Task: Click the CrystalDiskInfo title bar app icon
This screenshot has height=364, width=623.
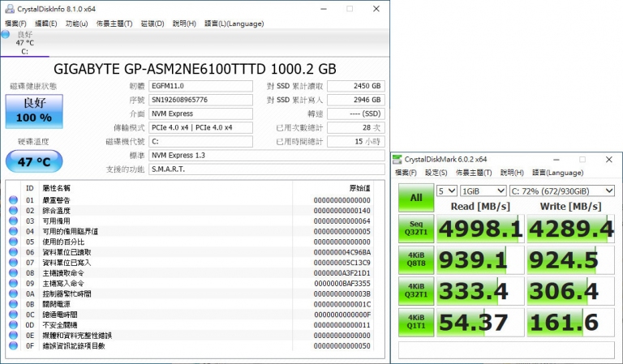Action: [x=9, y=9]
